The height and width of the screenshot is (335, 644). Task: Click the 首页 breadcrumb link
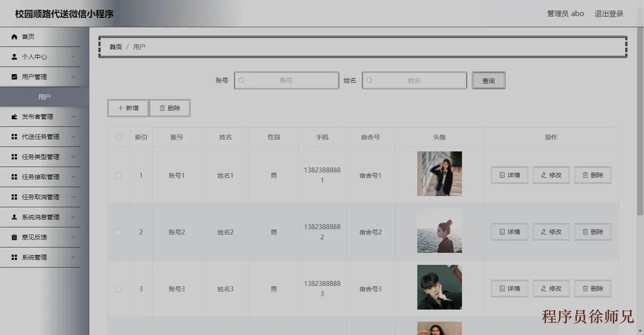click(116, 47)
